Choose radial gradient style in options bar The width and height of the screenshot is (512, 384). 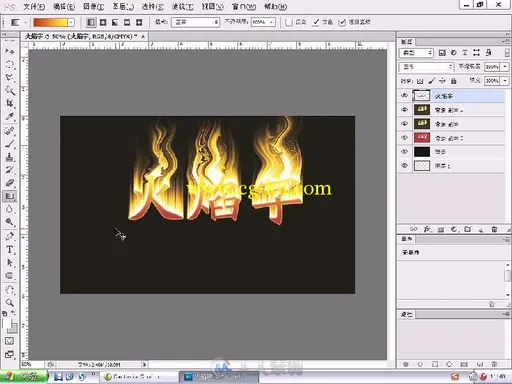tap(103, 22)
